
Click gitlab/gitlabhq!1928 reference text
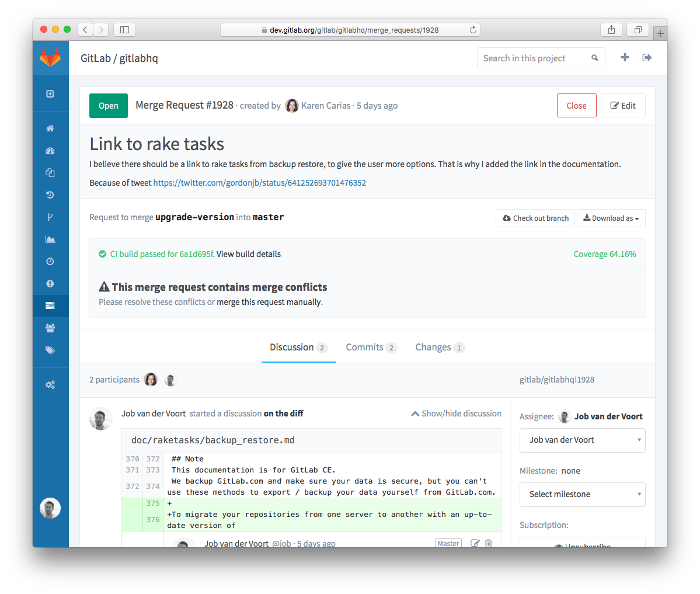[x=557, y=380]
